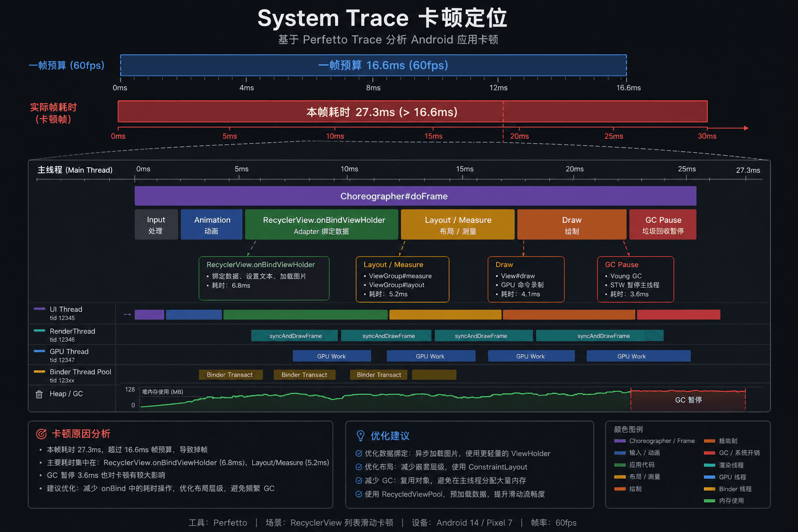The height and width of the screenshot is (532, 798).
Task: Click the 27.3ms mark on the main thread ruler
Action: pyautogui.click(x=748, y=170)
